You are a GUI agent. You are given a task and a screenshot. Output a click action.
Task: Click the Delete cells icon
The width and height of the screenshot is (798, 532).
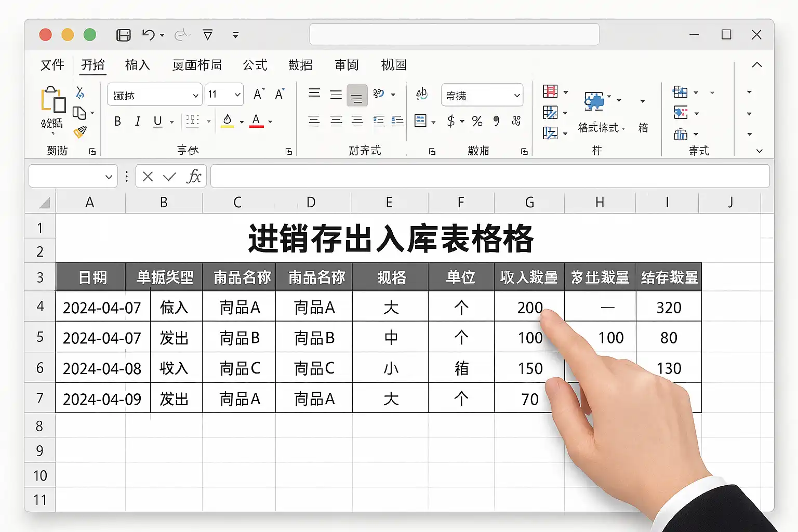click(x=681, y=113)
